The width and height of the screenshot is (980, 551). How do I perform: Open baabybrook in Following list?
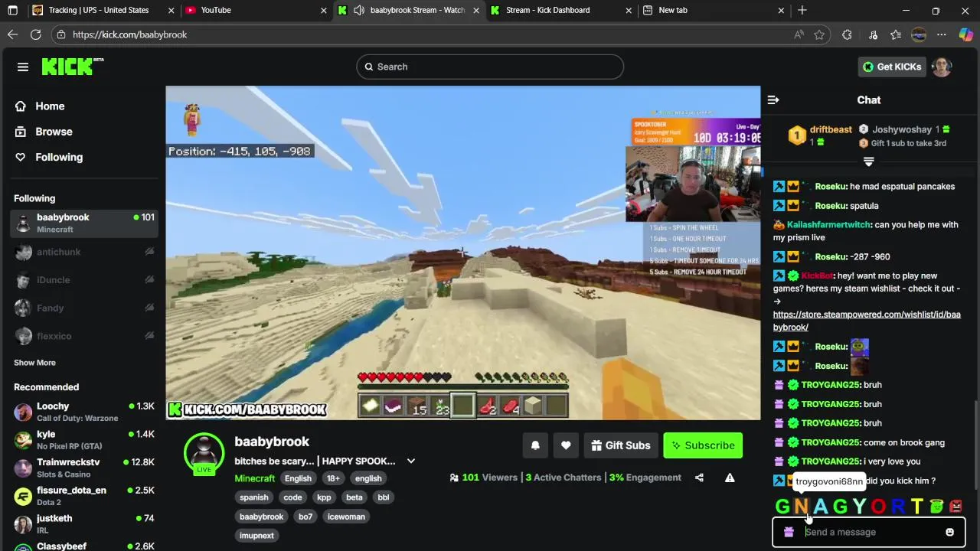[x=84, y=223]
